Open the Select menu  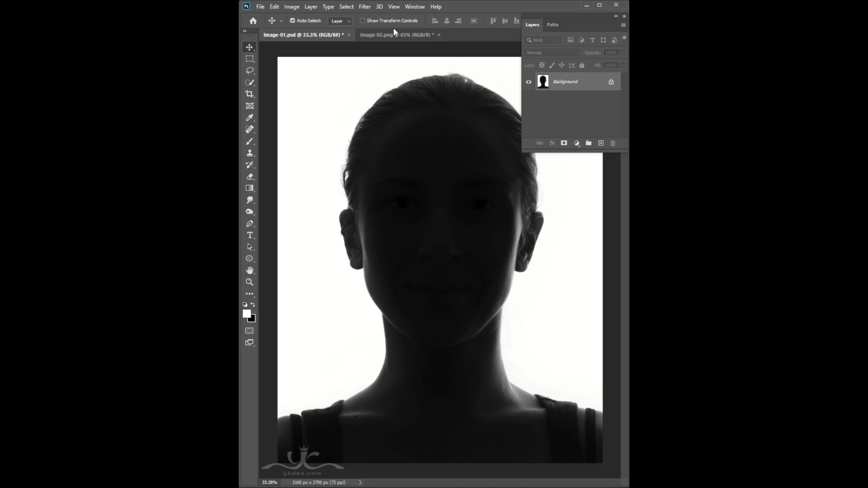[347, 7]
